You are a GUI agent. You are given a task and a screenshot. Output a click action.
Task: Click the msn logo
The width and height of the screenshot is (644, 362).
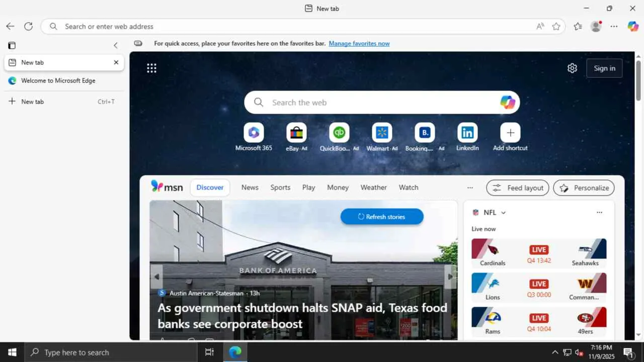point(167,187)
